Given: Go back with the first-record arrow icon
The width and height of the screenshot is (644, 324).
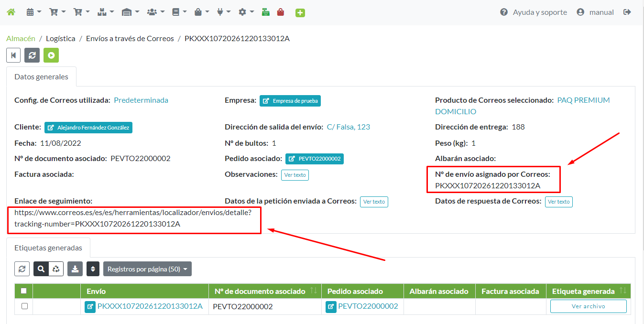Looking at the screenshot, I should pos(13,55).
